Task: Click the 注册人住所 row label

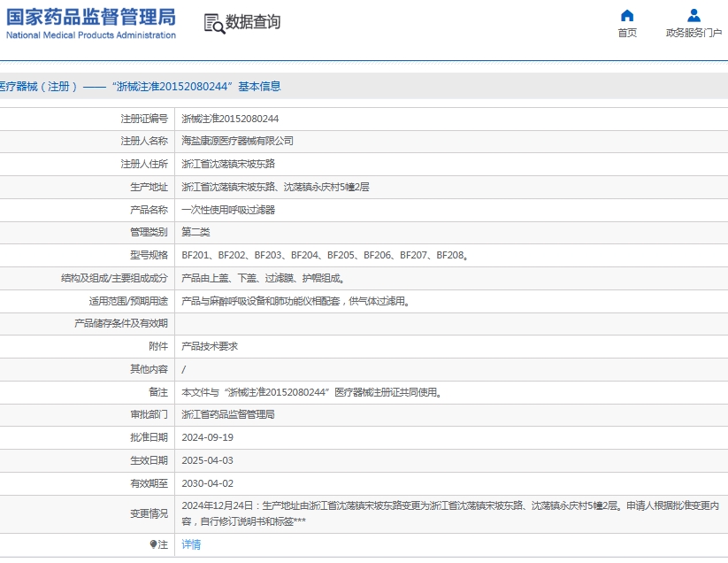Action: pyautogui.click(x=144, y=164)
